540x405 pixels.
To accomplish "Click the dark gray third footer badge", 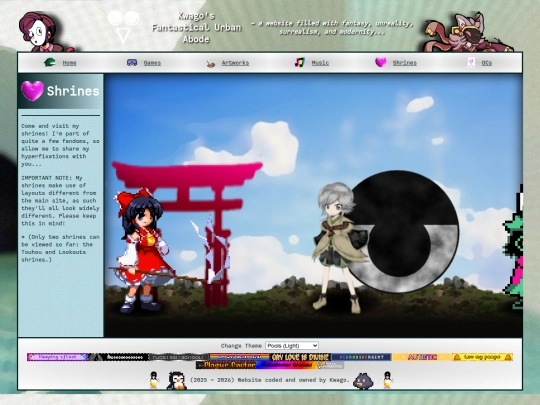I will coord(179,357).
